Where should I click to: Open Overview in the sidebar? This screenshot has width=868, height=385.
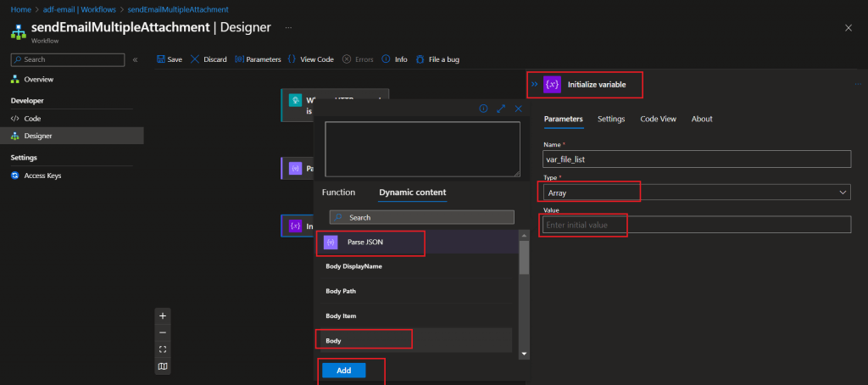coord(39,79)
